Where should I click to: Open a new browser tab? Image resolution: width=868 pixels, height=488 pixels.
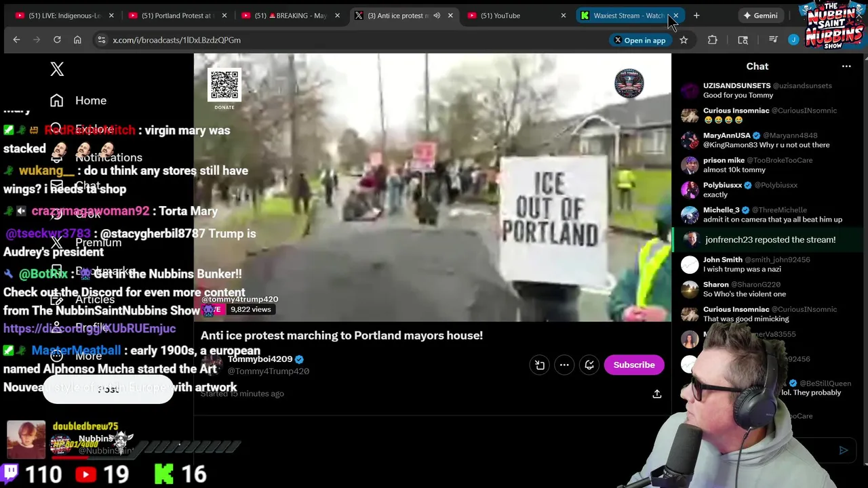click(x=696, y=16)
